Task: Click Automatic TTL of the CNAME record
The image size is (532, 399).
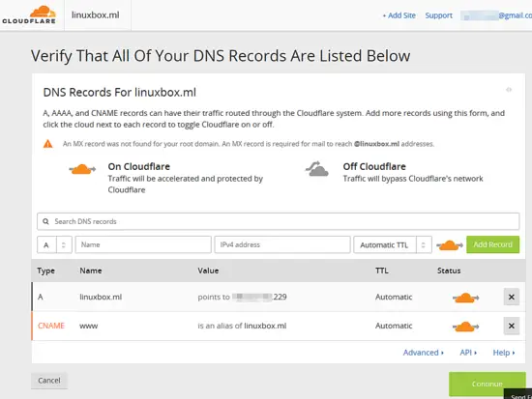Action: pyautogui.click(x=394, y=326)
